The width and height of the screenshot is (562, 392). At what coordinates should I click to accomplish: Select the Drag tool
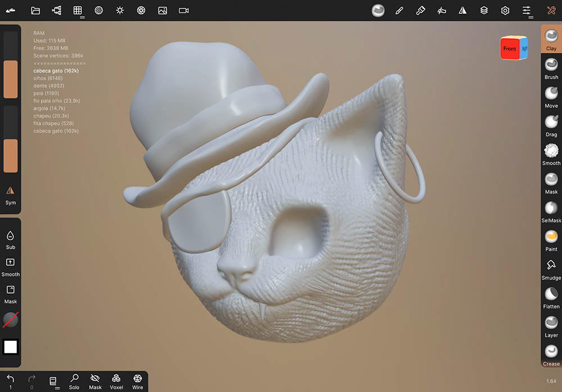point(551,126)
